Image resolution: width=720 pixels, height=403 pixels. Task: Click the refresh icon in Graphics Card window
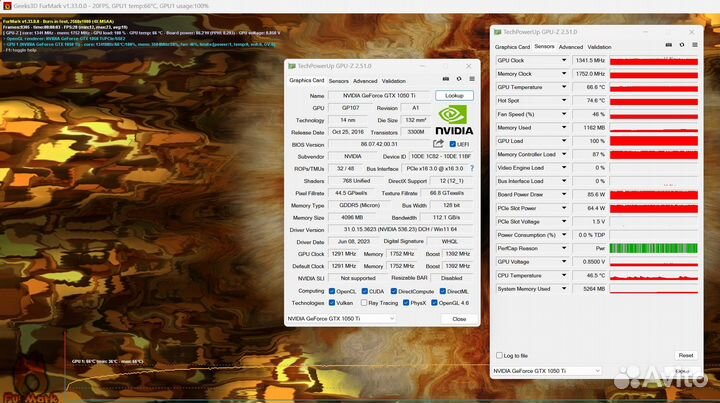click(x=459, y=79)
